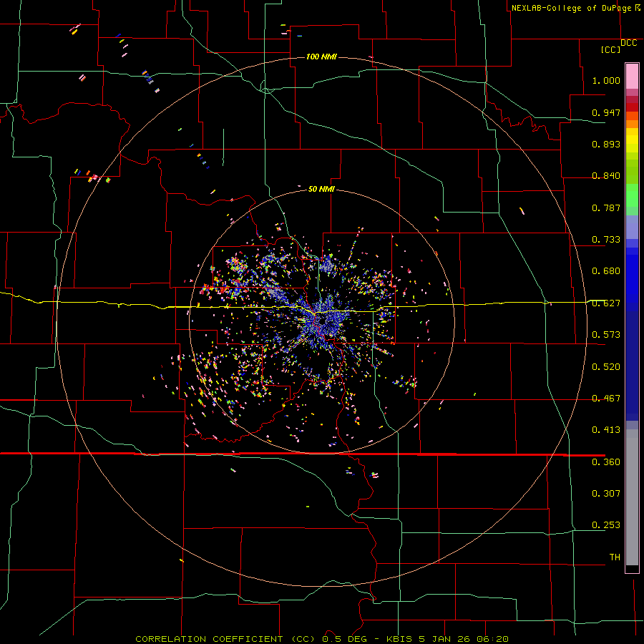
Task: Click the 0.573 legend value
Action: [606, 335]
